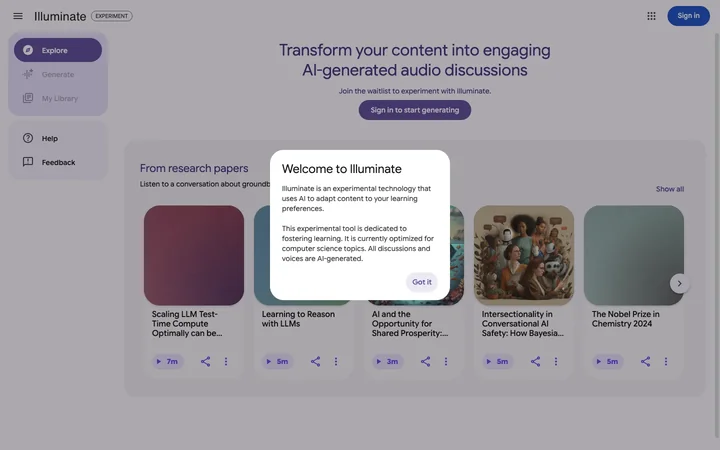This screenshot has height=450, width=720.
Task: Play Learning to Reason with LLMs audio
Action: tap(277, 361)
